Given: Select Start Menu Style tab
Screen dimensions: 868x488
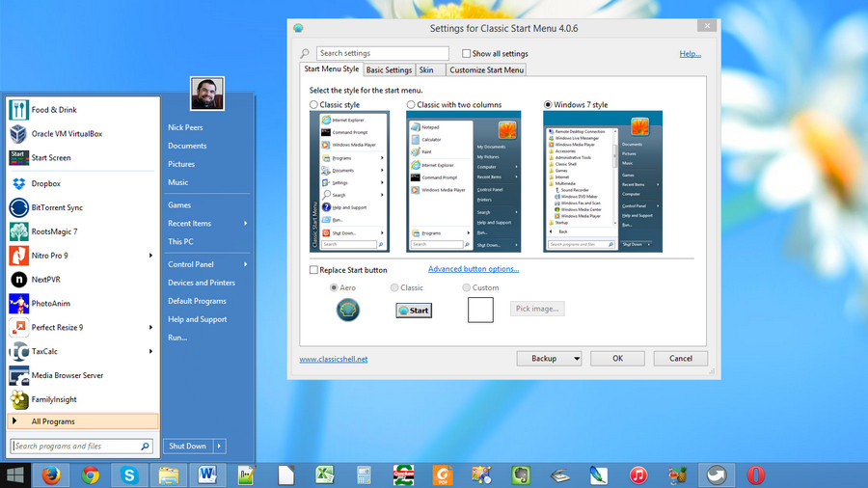Looking at the screenshot, I should click(332, 69).
